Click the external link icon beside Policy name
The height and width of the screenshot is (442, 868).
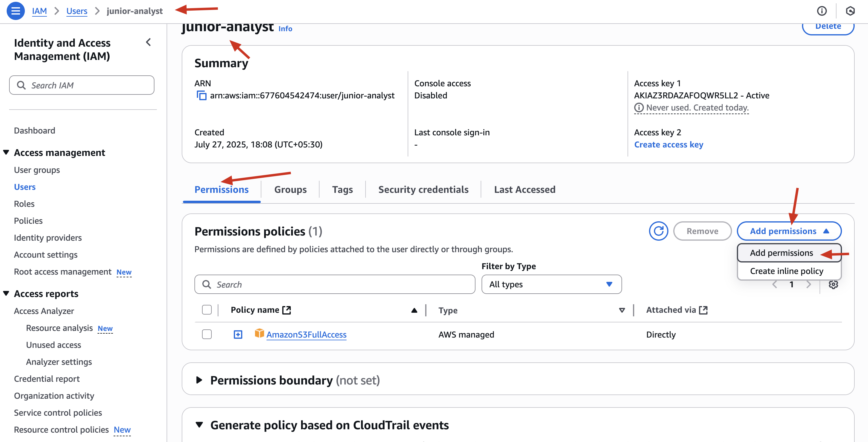pyautogui.click(x=287, y=310)
